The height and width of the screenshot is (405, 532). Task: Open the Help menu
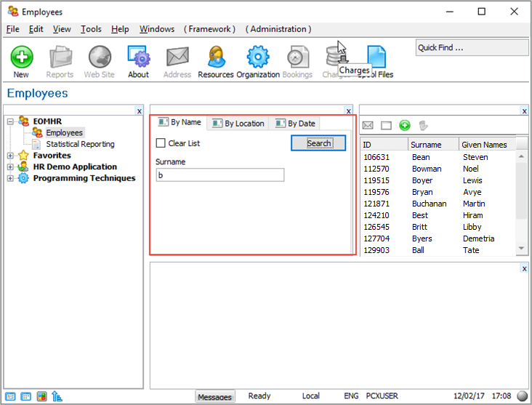pos(120,29)
